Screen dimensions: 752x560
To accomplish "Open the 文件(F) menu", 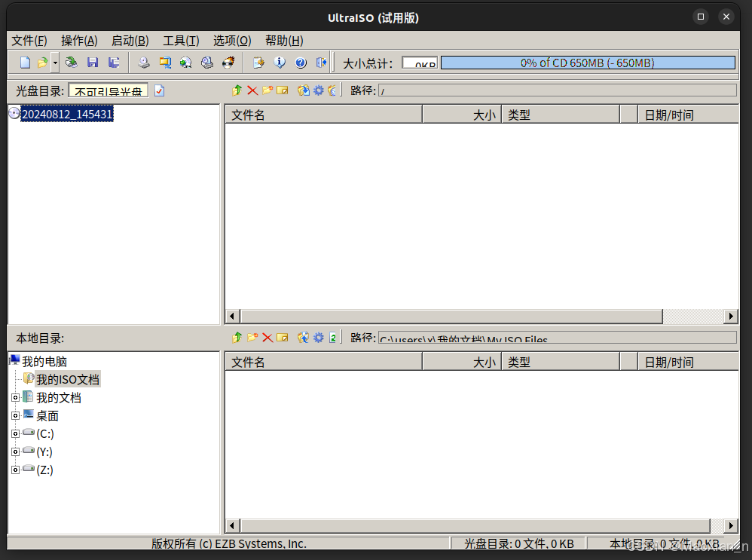I will [29, 41].
